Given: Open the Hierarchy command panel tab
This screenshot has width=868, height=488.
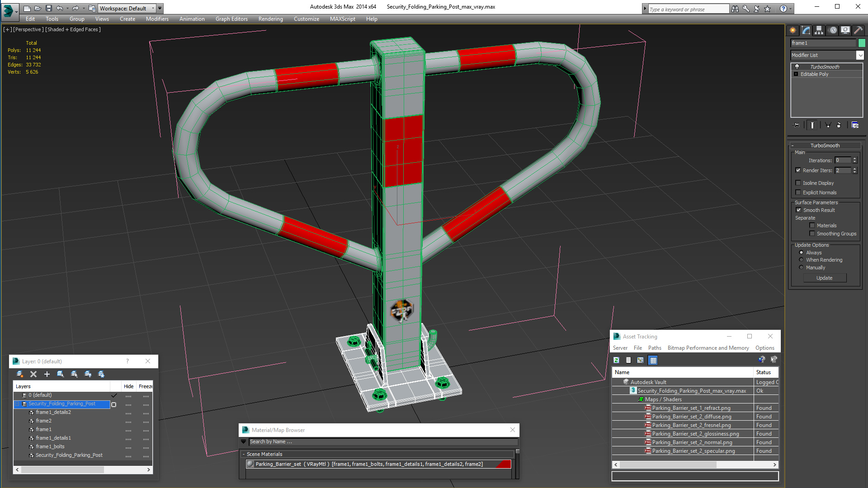Looking at the screenshot, I should [819, 30].
